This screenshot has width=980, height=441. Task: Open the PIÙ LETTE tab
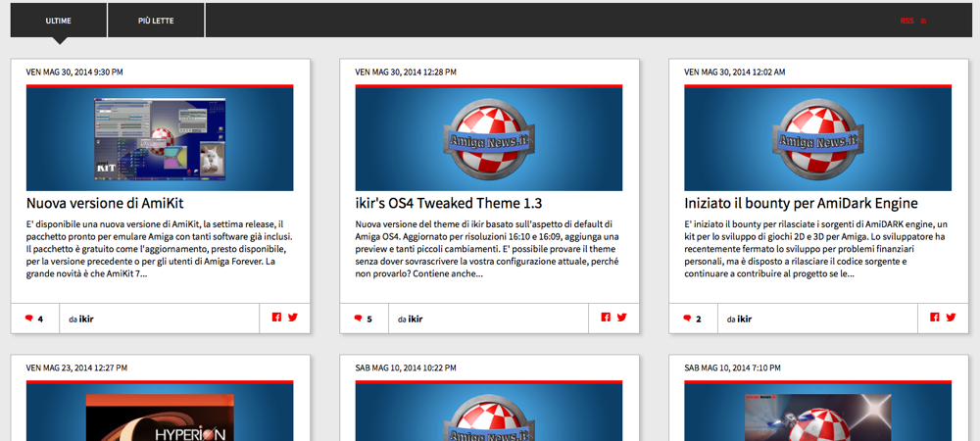tap(156, 21)
